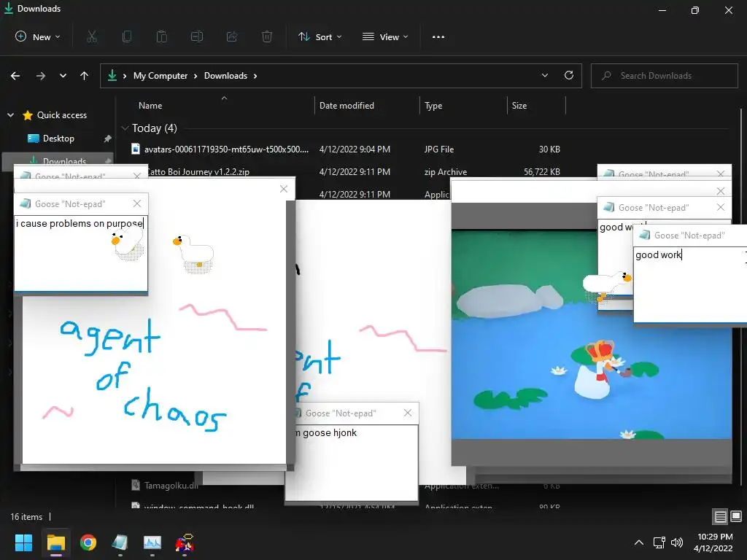Screen dimensions: 747x560
Task: Open network status tray icon
Action: tap(659, 542)
